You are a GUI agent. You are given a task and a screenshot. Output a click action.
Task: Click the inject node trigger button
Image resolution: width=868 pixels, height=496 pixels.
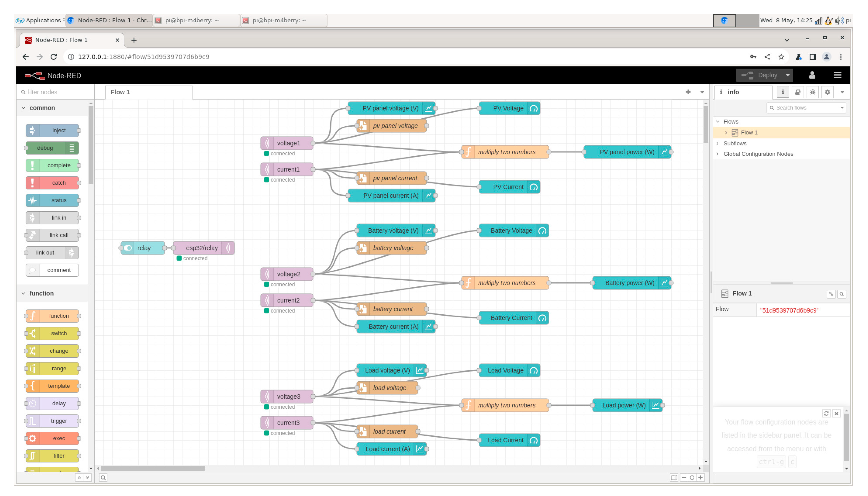pos(32,130)
